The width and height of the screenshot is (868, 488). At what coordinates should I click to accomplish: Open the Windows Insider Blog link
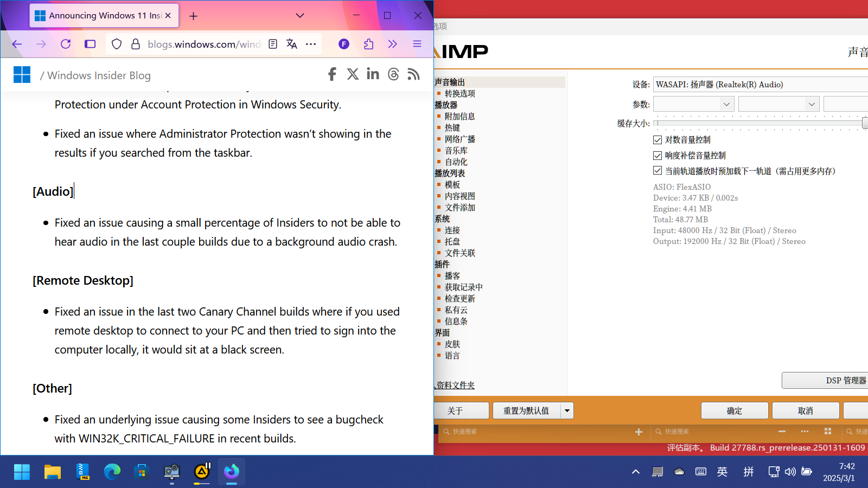pos(99,75)
